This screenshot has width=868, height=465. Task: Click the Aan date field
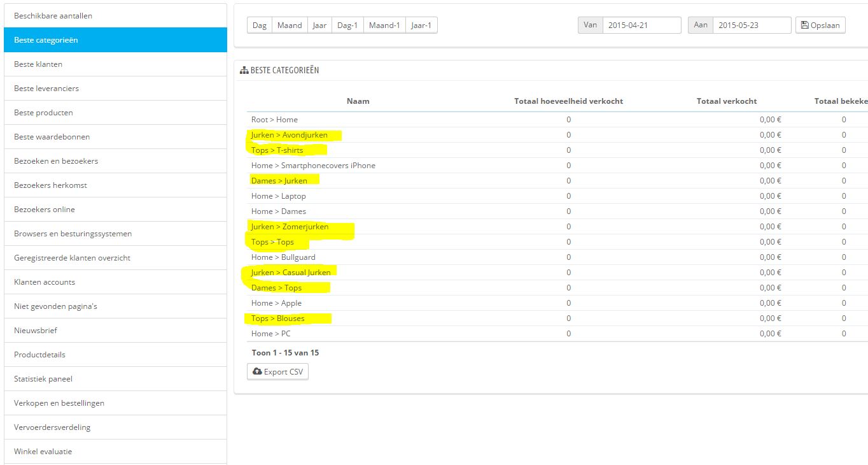(x=752, y=25)
